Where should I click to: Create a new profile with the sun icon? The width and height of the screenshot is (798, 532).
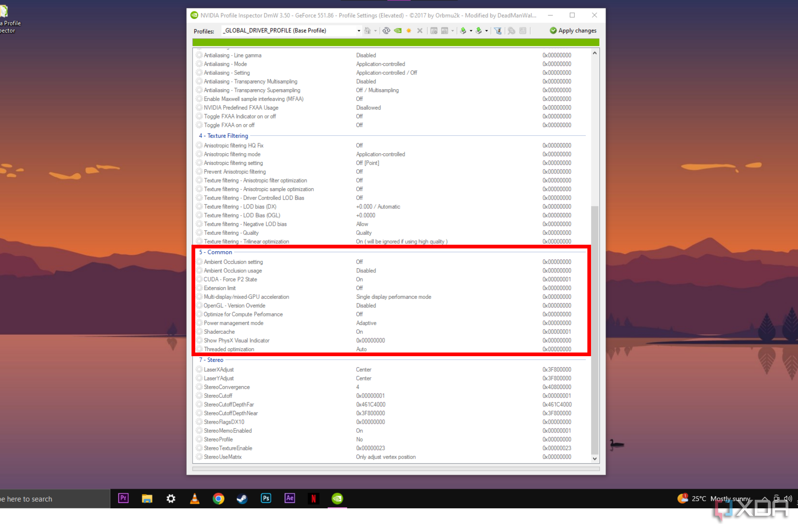pos(409,31)
